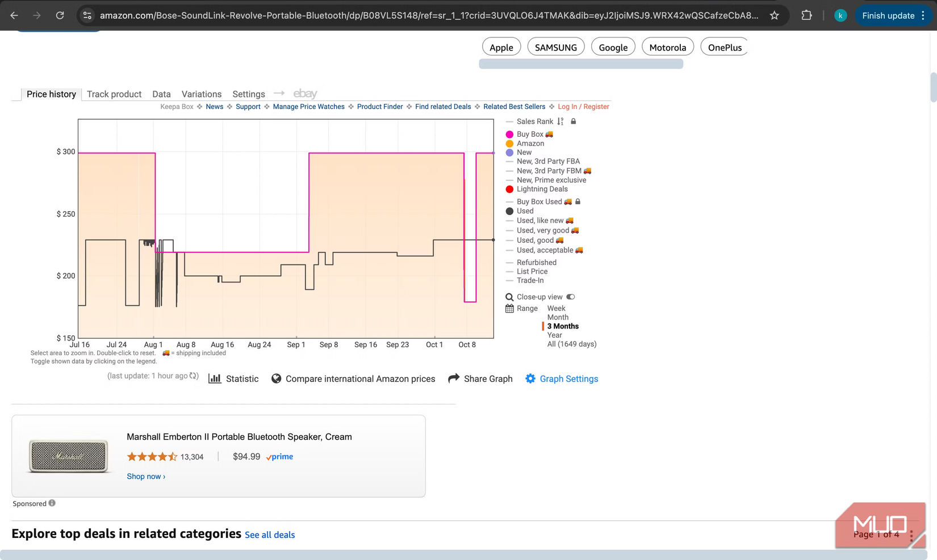This screenshot has height=560, width=937.
Task: Click the Graph Settings gear icon
Action: [530, 378]
